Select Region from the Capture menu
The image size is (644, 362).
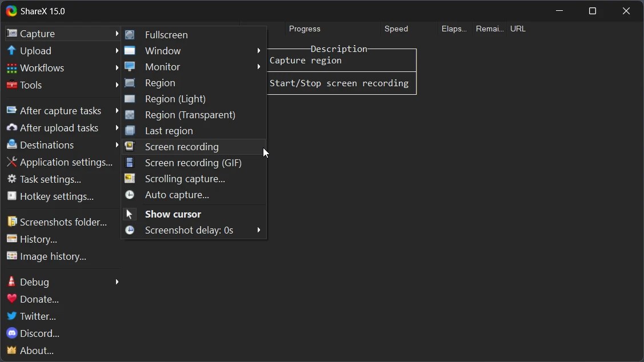pyautogui.click(x=194, y=83)
